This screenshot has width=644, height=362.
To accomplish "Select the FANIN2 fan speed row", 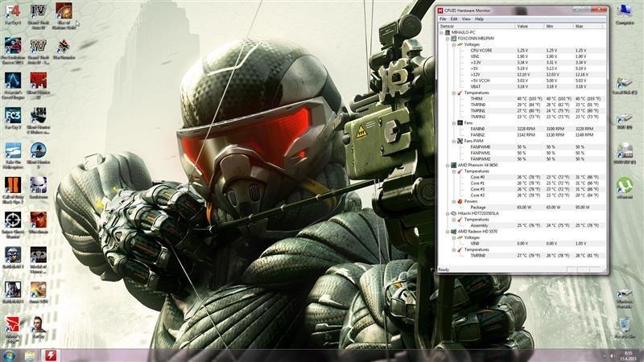I will 522,134.
